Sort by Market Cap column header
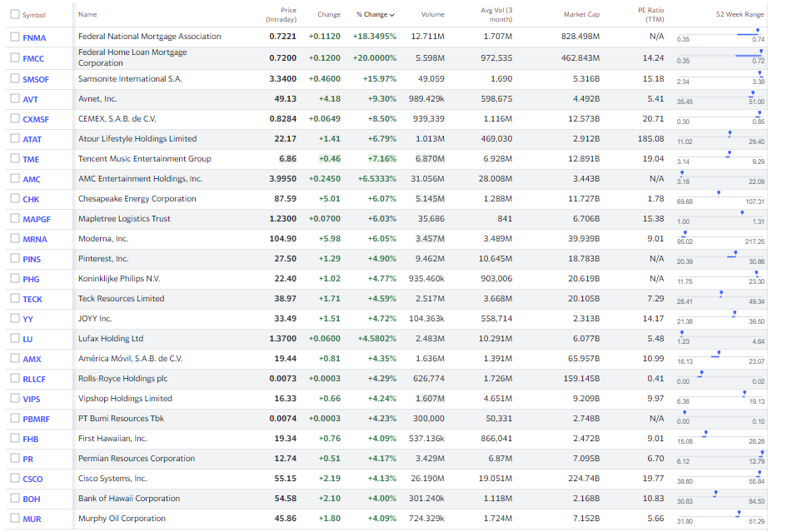 [x=582, y=14]
